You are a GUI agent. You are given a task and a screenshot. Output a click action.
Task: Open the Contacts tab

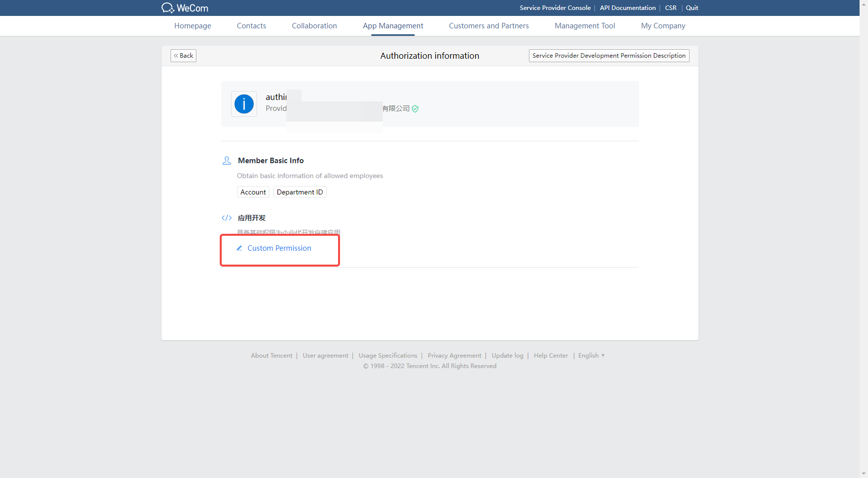coord(251,26)
